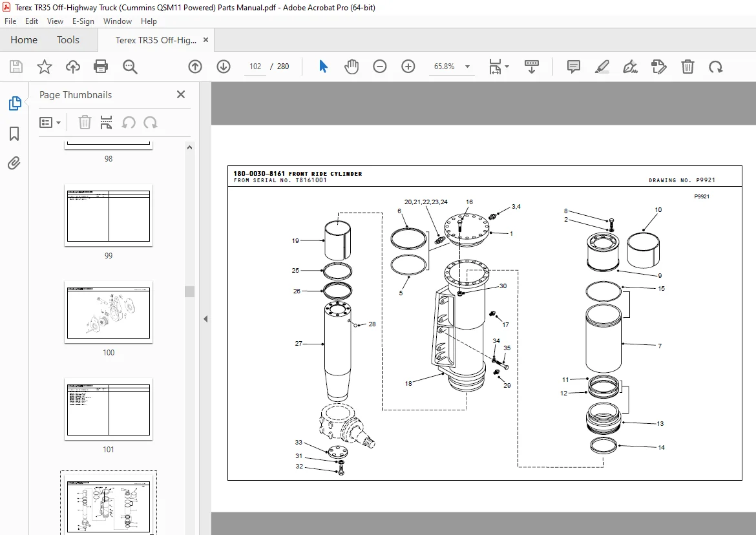Zoom out with minus button
This screenshot has width=756, height=535.
[x=380, y=67]
